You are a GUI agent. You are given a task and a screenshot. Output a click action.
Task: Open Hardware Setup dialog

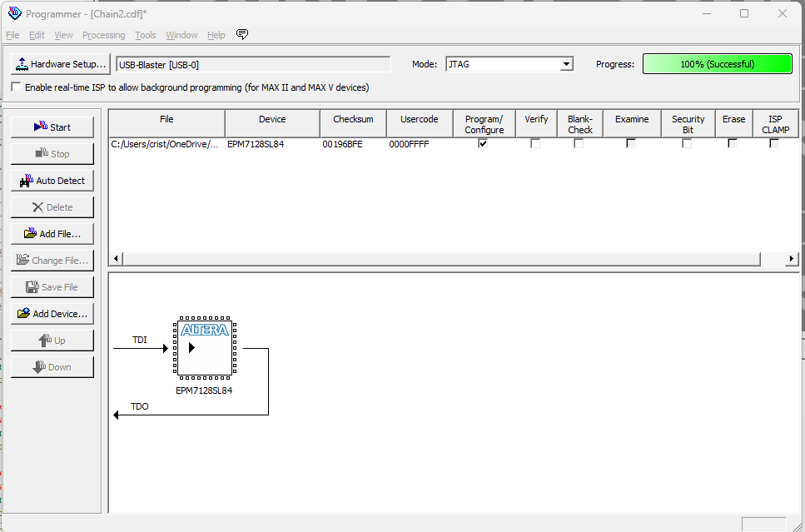coord(60,64)
